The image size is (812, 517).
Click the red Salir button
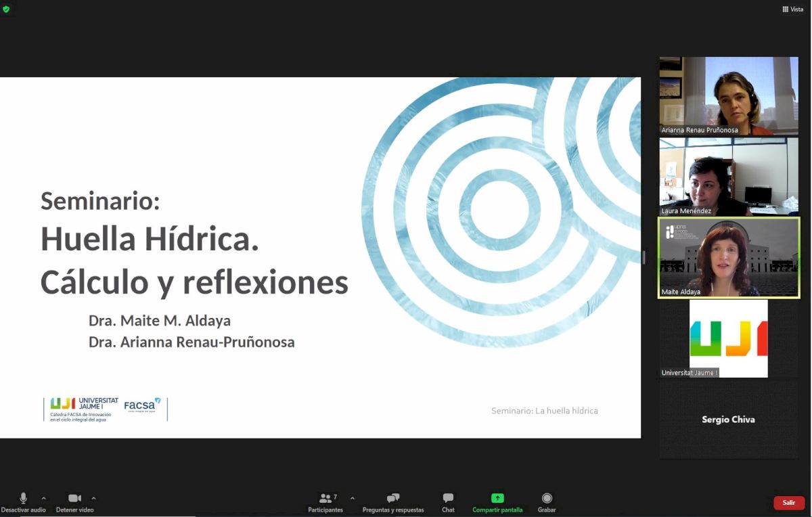789,503
